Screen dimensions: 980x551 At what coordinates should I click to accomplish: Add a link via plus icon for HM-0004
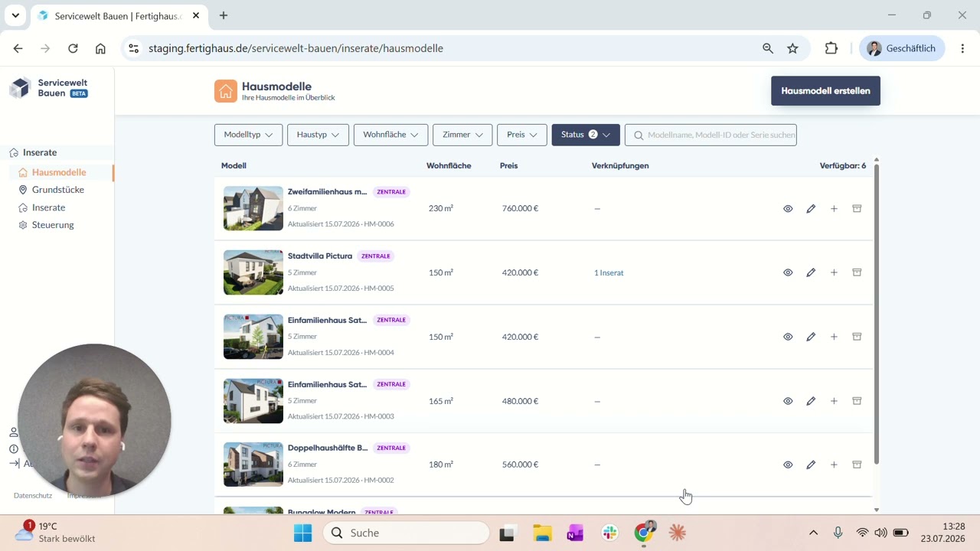tap(834, 337)
